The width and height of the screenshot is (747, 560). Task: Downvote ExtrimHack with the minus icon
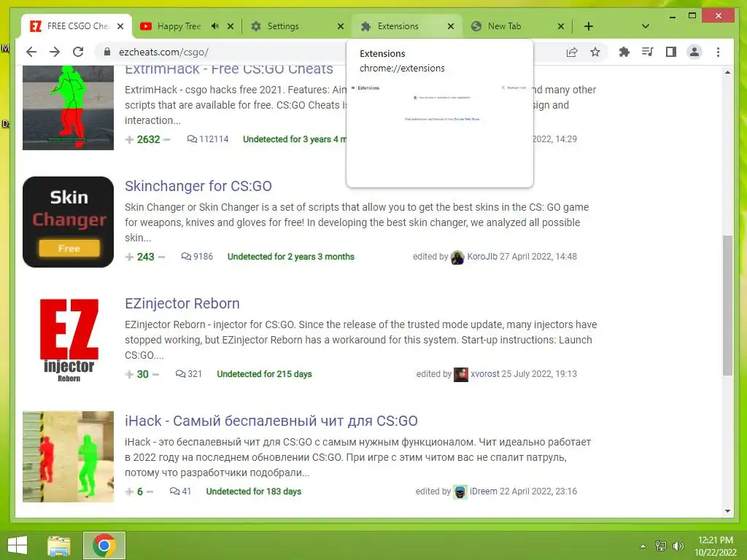click(x=166, y=139)
